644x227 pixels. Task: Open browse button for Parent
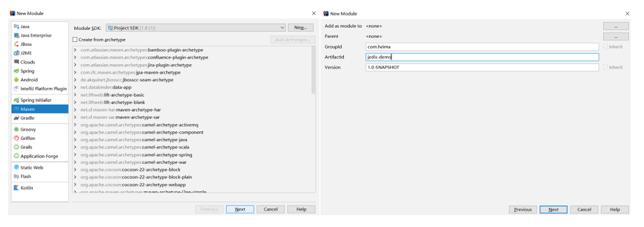(616, 36)
